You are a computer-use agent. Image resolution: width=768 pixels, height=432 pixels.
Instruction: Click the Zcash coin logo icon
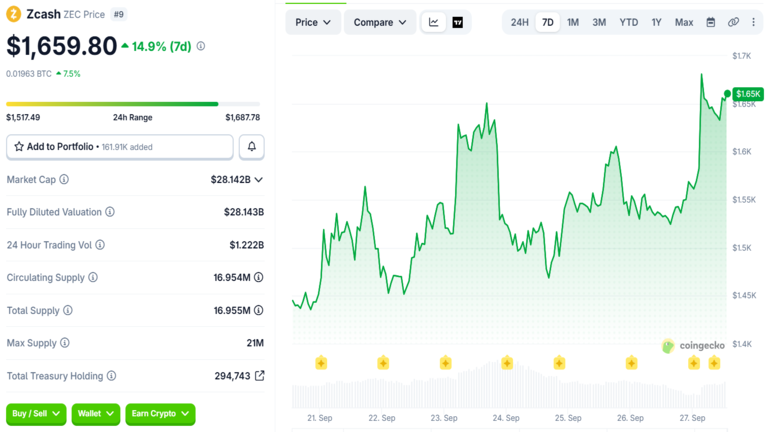pos(13,14)
